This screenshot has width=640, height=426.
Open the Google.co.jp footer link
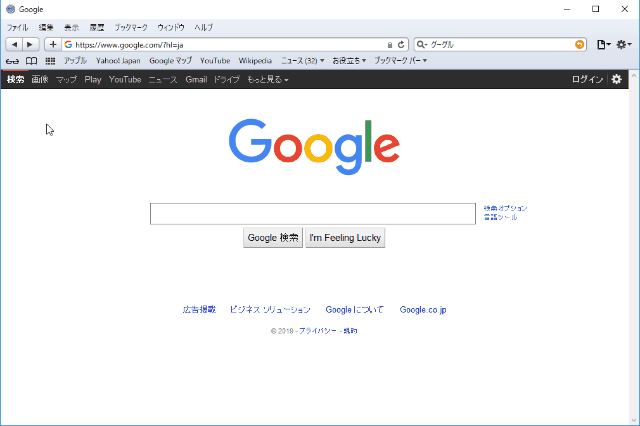(423, 310)
